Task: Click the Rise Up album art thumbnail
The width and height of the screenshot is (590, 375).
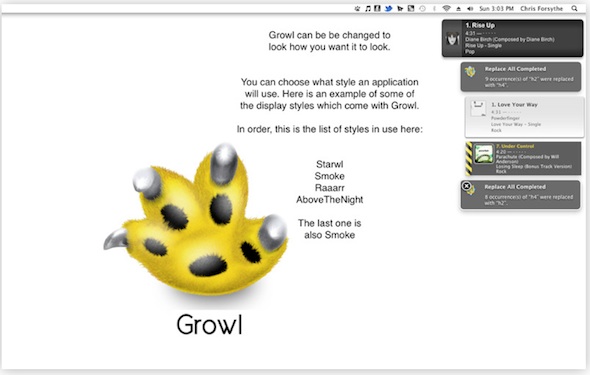Action: (x=453, y=38)
